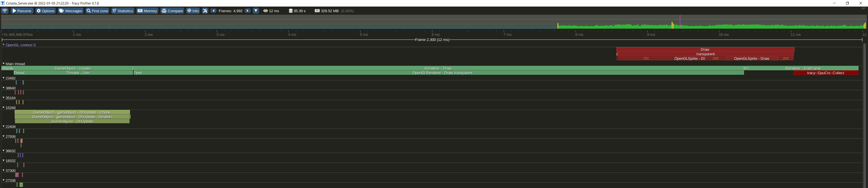
Task: Open the Statistics window
Action: click(123, 11)
